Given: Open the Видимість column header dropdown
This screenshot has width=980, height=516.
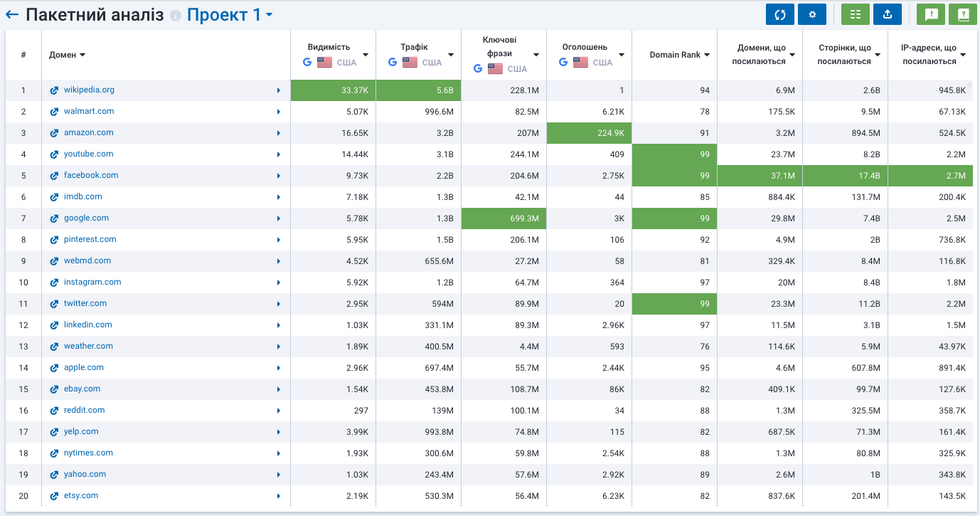Looking at the screenshot, I should (365, 55).
